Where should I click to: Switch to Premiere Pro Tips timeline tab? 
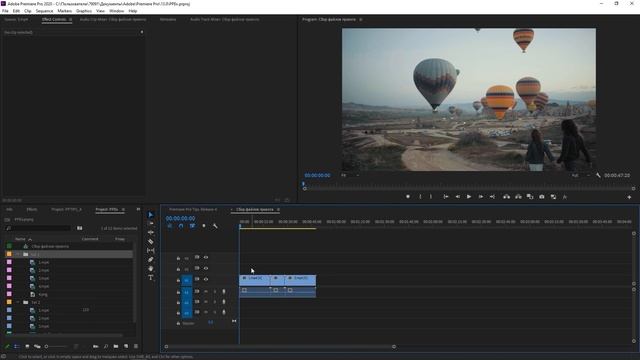[193, 209]
